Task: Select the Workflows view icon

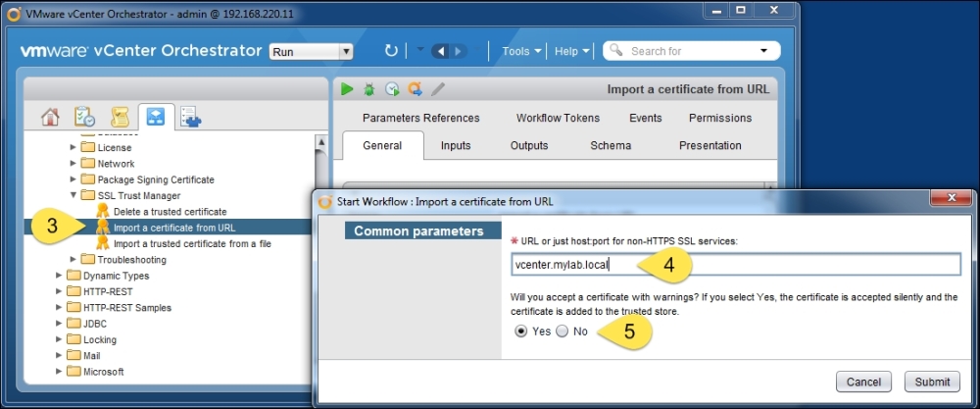Action: pyautogui.click(x=155, y=118)
